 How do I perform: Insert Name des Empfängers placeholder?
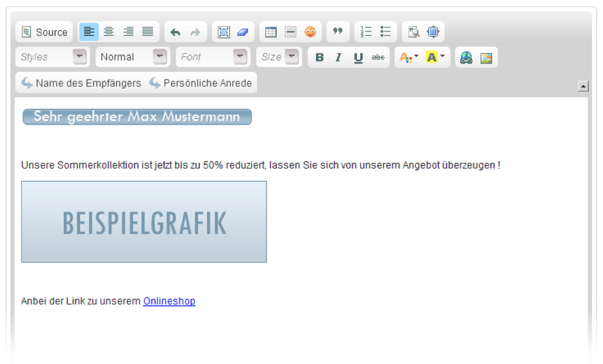point(81,83)
